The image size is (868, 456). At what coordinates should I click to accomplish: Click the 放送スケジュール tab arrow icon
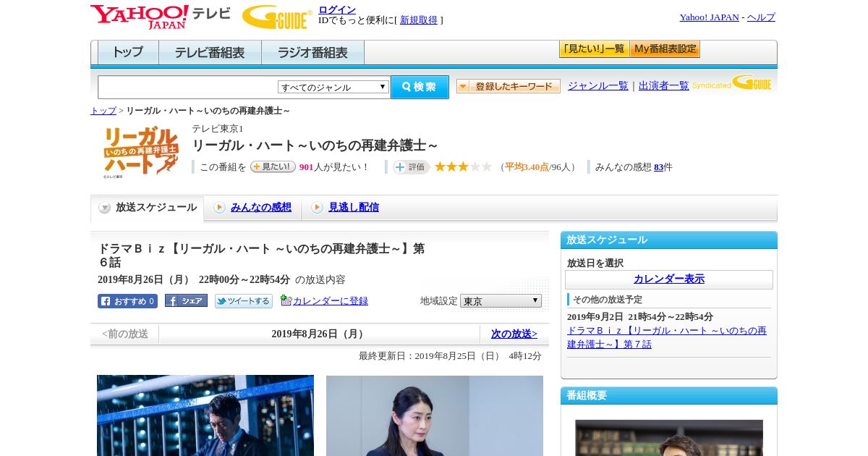105,208
